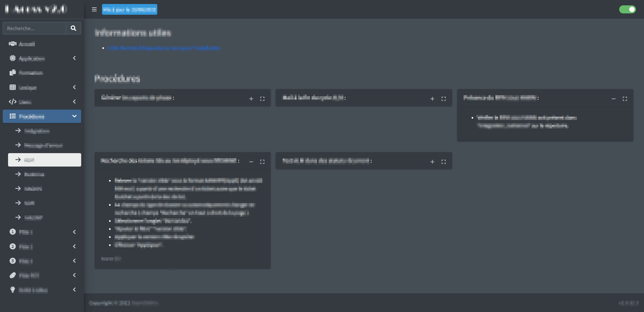The height and width of the screenshot is (312, 644).
Task: Open the blue link under the first heading
Action: (164, 48)
